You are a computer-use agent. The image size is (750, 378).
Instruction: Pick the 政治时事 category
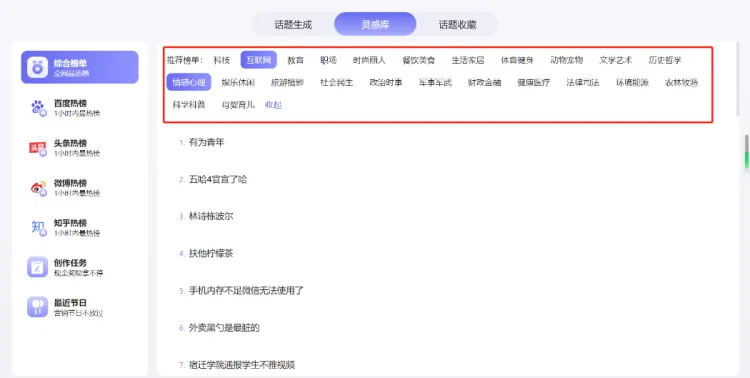click(x=386, y=82)
